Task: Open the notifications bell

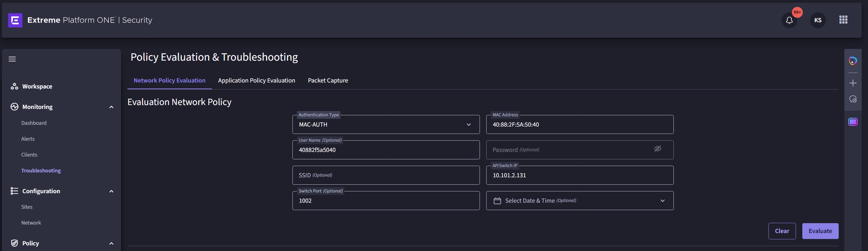Action: (x=789, y=20)
